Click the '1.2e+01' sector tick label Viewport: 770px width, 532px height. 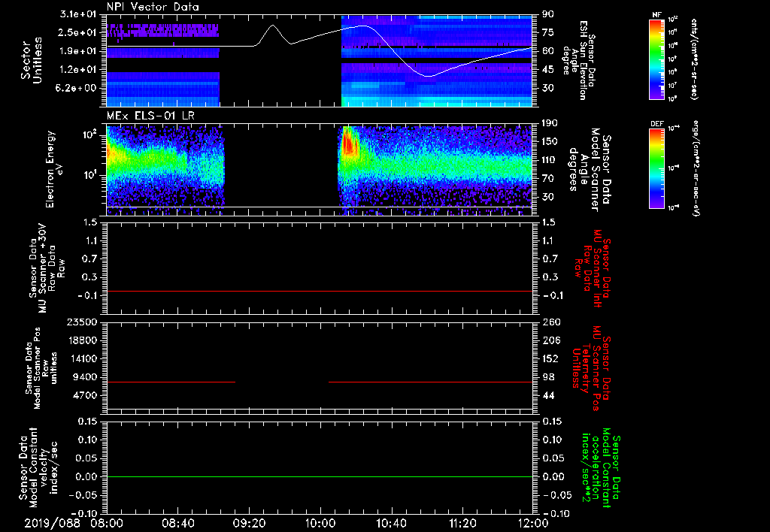point(78,69)
